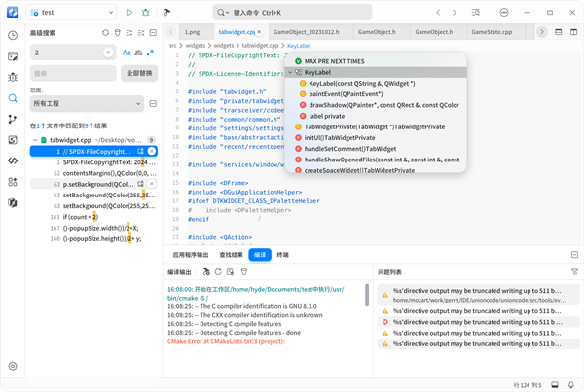The width and height of the screenshot is (584, 392).
Task: Toggle the split editor view icon
Action: pos(573,32)
